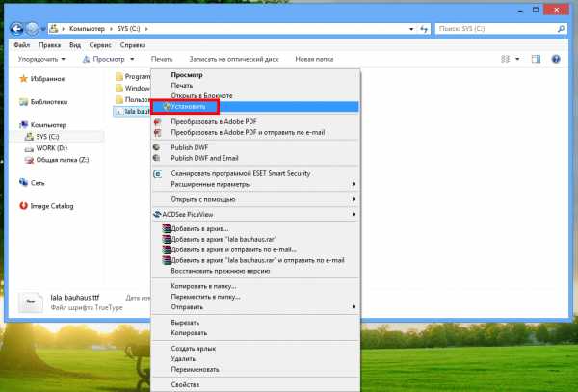
Task: Open the Help question mark icon
Action: pos(556,59)
